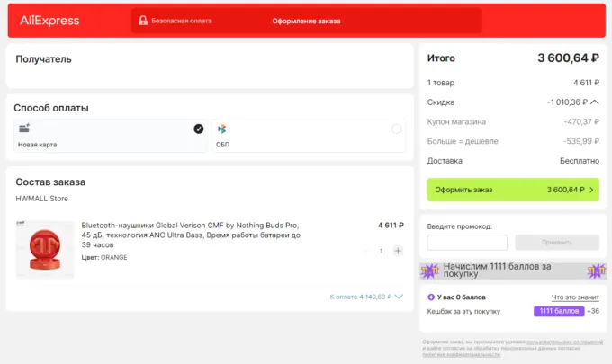Click the СБП payment logo icon

point(221,129)
